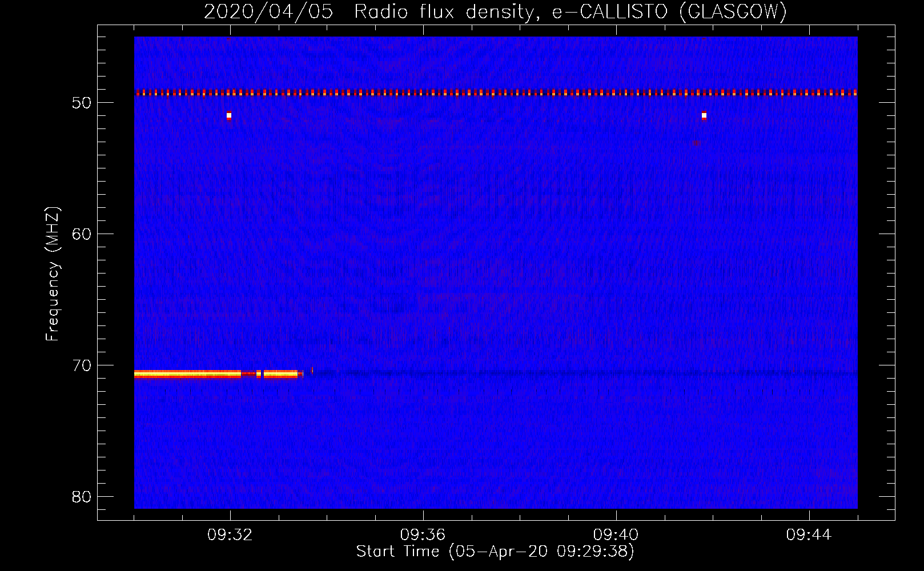
Task: Click the 60 frequency tick label
Action: tap(81, 234)
